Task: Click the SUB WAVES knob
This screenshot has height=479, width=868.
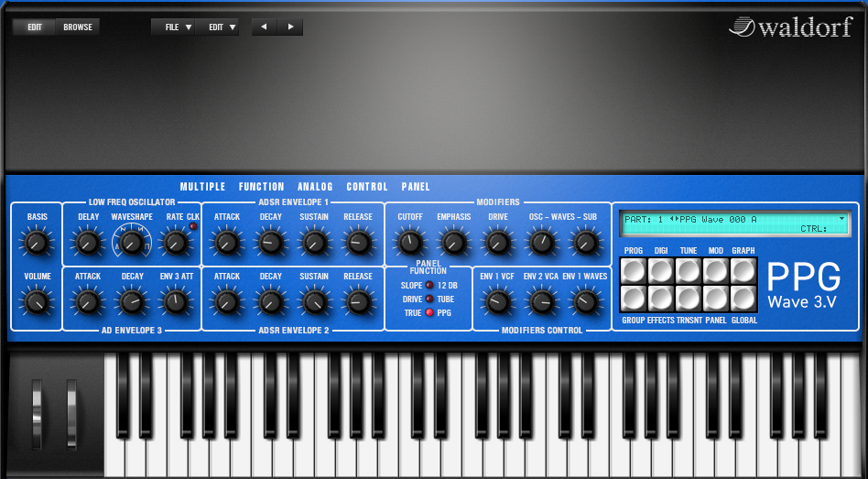Action: click(586, 243)
